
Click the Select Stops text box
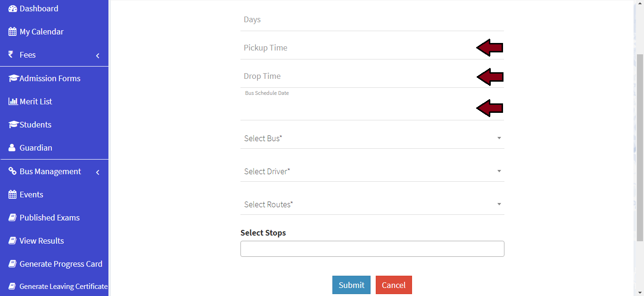(372, 249)
